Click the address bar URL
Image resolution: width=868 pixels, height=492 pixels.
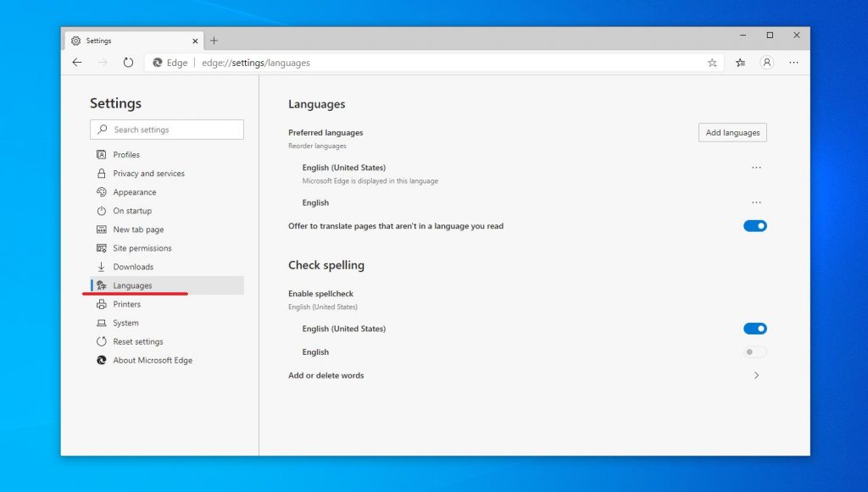[256, 63]
